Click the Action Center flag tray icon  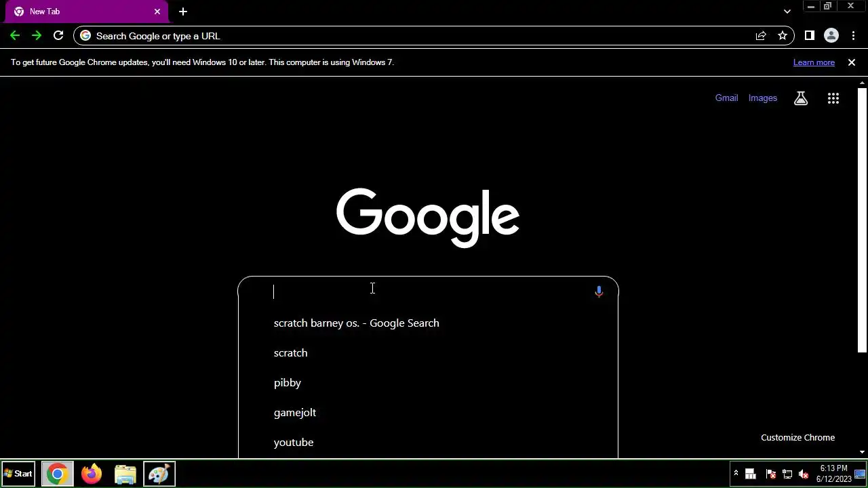pyautogui.click(x=770, y=474)
